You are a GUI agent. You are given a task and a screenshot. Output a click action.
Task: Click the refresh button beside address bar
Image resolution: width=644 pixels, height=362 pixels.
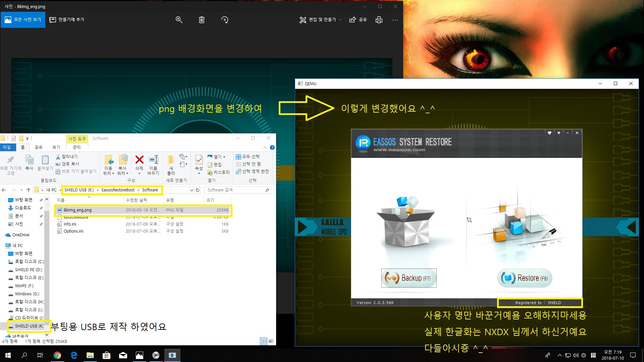(x=198, y=190)
